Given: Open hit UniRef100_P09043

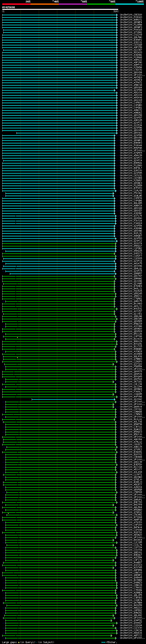Looking at the screenshot, I should [x=131, y=17].
